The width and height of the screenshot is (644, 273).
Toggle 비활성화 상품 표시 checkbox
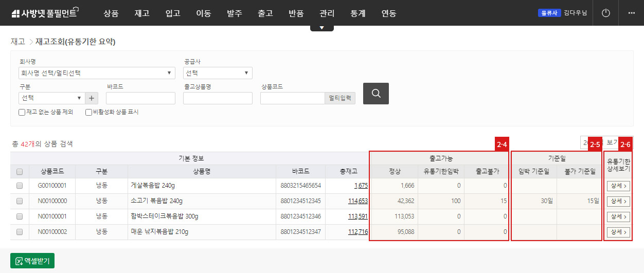pos(88,112)
